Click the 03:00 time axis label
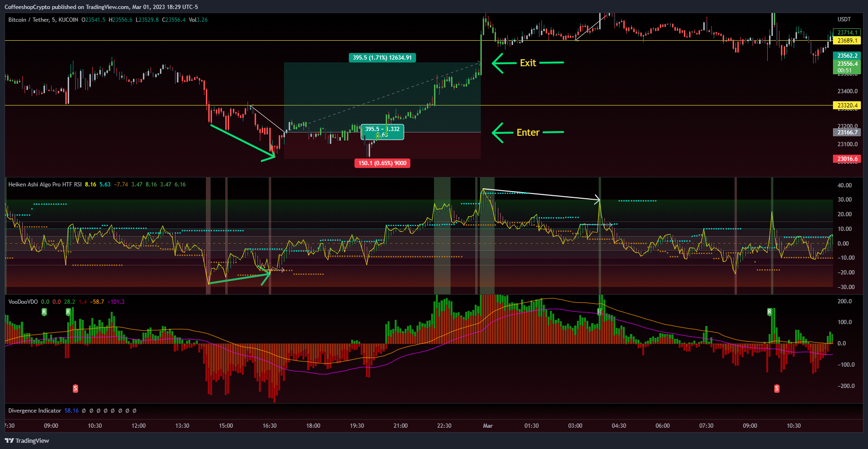 pyautogui.click(x=575, y=426)
